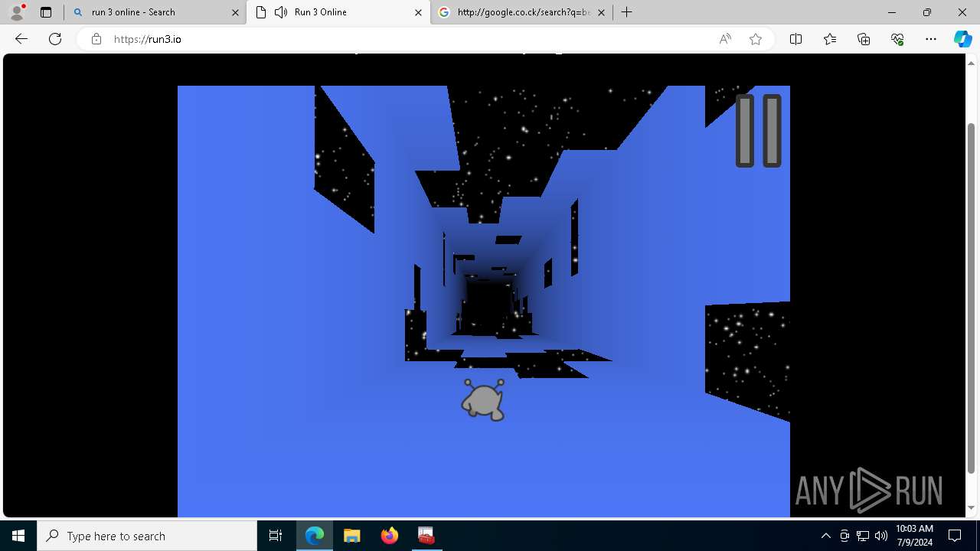Click the Microsoft Edge taskbar icon
The height and width of the screenshot is (551, 980).
pos(315,536)
